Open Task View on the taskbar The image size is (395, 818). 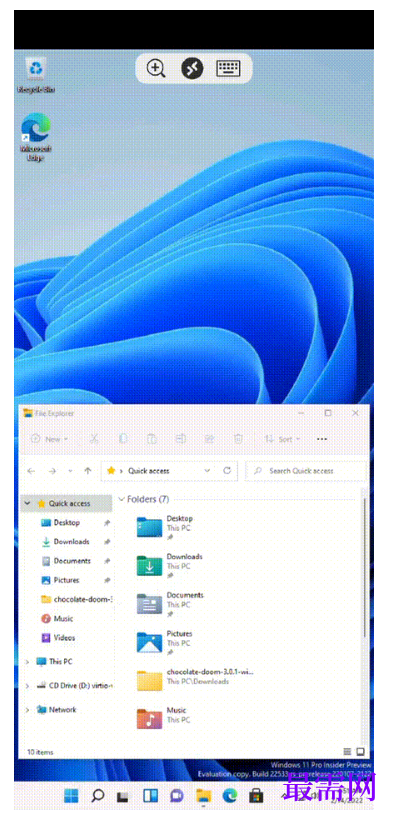tap(123, 796)
